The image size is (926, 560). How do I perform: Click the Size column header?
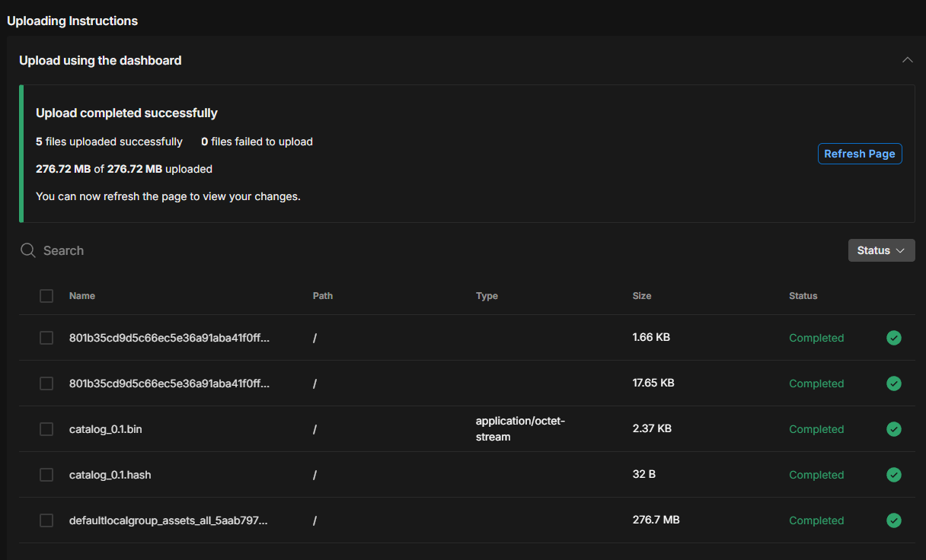[x=642, y=296]
